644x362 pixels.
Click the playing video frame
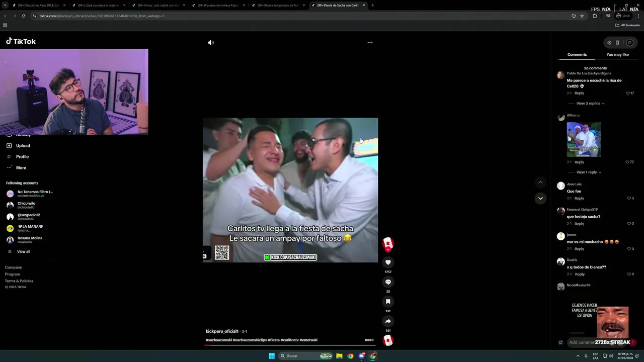pos(290,190)
